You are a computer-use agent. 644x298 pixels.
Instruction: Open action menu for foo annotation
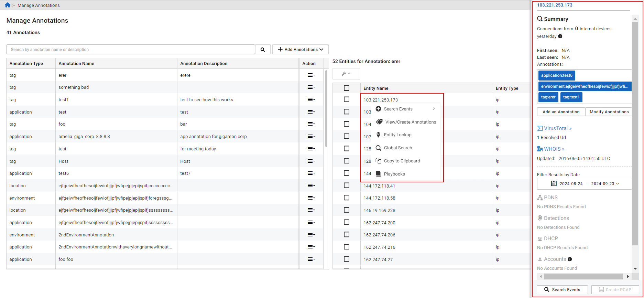(311, 124)
